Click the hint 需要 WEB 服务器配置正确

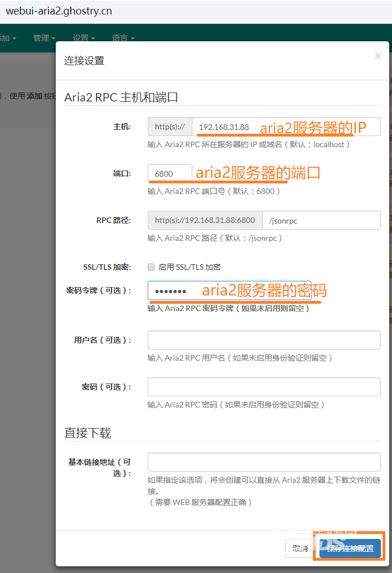(x=200, y=502)
